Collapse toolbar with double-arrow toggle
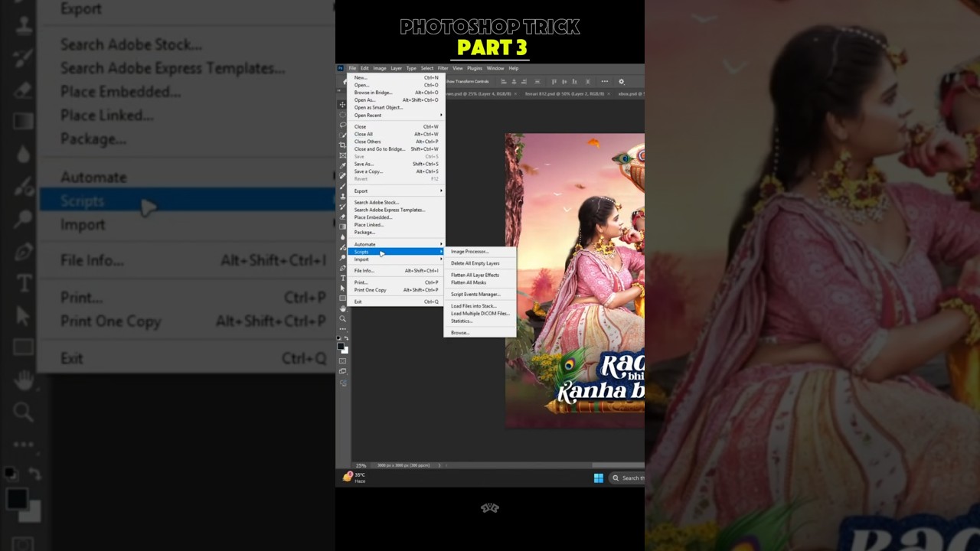The width and height of the screenshot is (980, 551). (x=339, y=90)
